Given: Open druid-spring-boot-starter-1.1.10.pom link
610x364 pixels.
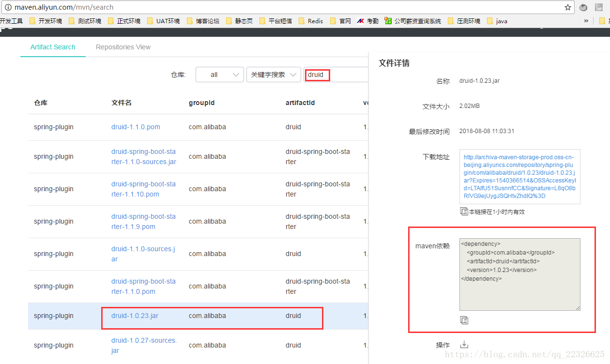Looking at the screenshot, I should [x=144, y=189].
